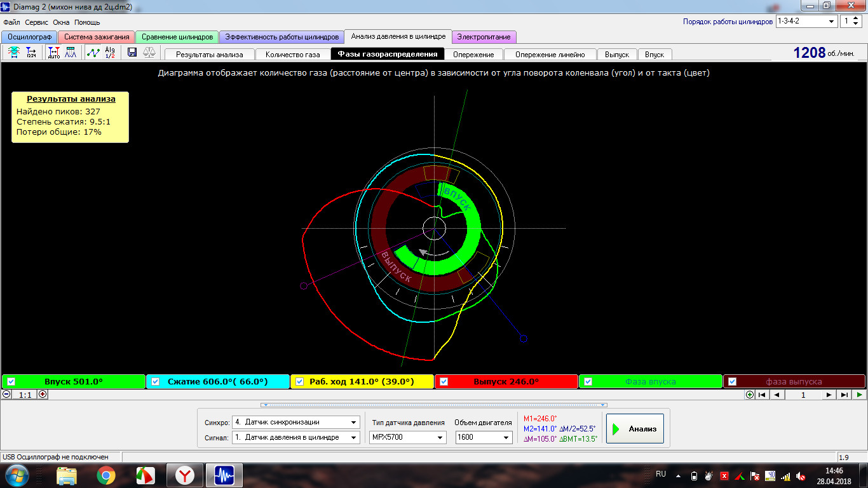
Task: Click the Diamag oscilloscope taskbar icon
Action: click(x=224, y=475)
